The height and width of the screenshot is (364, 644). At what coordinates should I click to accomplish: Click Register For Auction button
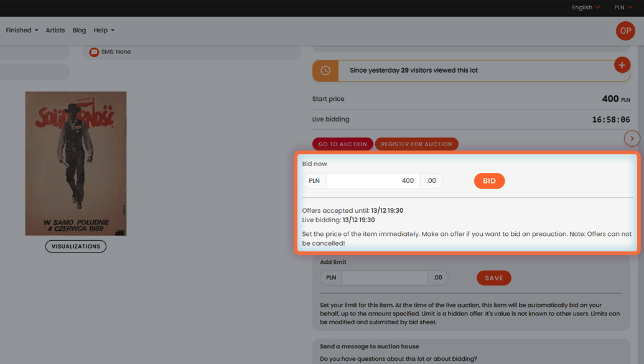416,144
